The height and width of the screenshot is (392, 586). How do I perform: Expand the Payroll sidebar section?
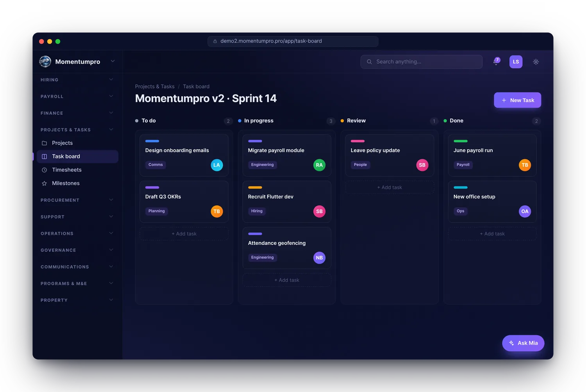pyautogui.click(x=77, y=96)
